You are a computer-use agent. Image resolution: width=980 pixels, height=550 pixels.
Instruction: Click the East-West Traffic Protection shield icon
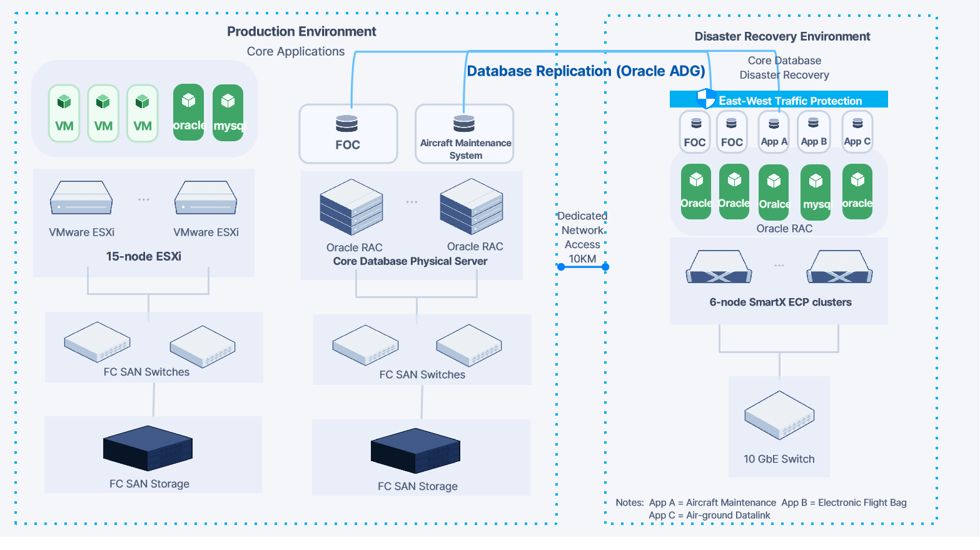(x=706, y=99)
